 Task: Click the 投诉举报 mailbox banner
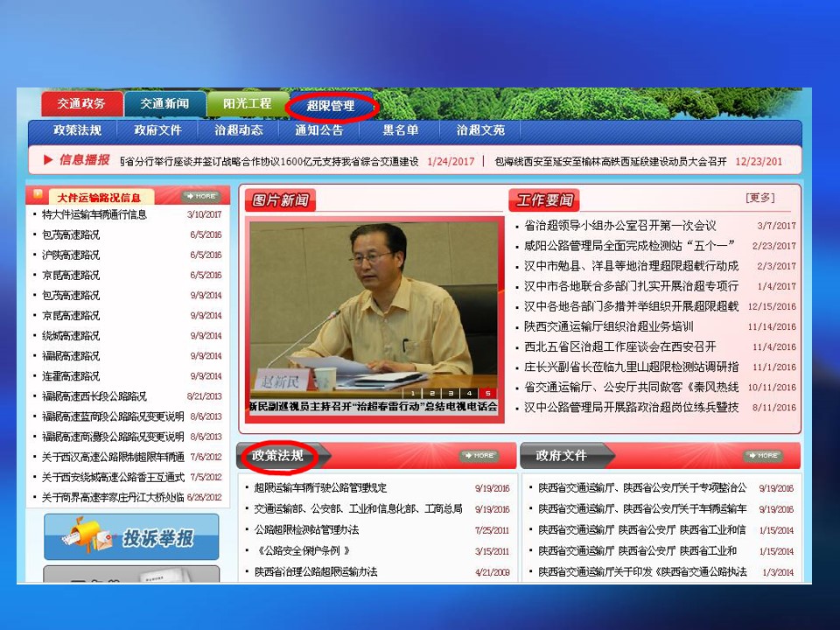pyautogui.click(x=131, y=536)
